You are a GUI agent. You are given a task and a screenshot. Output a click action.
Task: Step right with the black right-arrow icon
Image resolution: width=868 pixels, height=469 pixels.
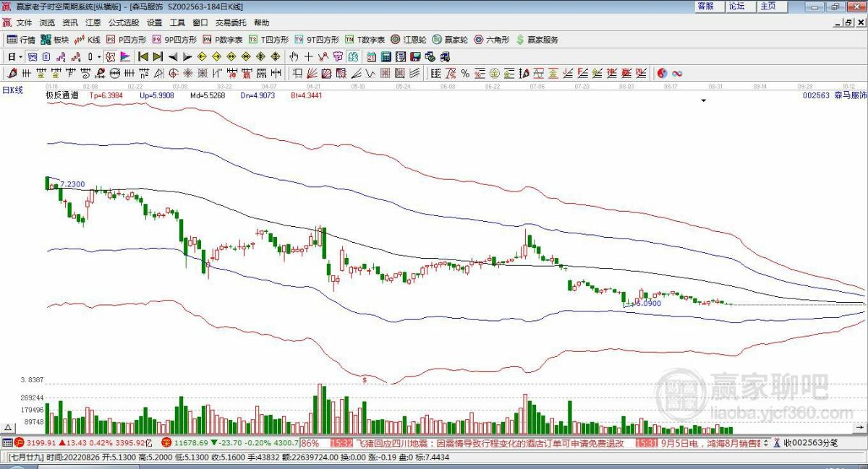187,56
